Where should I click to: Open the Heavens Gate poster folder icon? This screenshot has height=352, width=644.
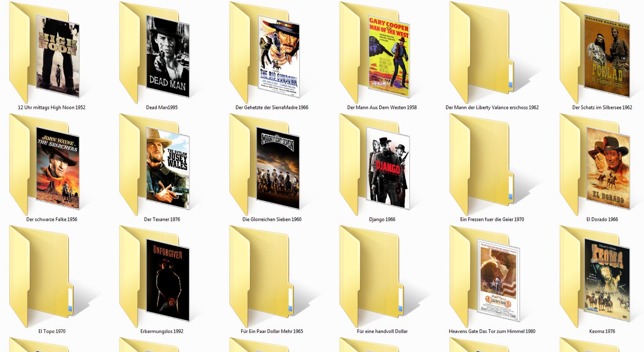point(485,277)
